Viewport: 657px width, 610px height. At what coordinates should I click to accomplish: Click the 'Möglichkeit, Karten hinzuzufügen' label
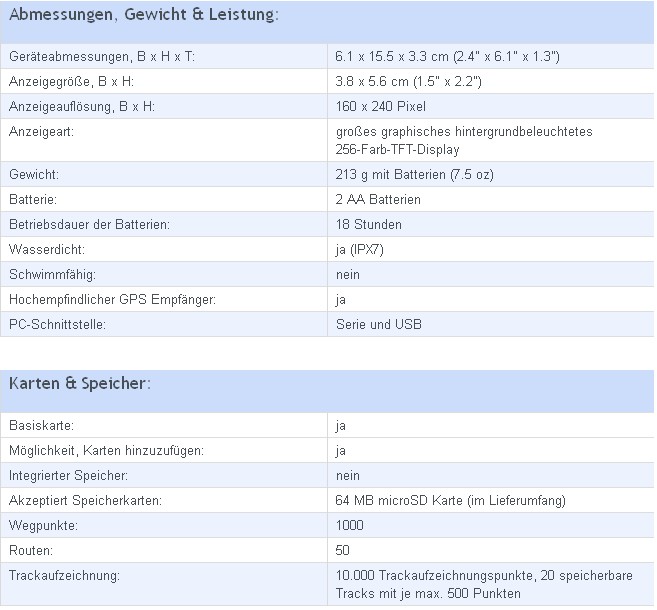pyautogui.click(x=106, y=450)
